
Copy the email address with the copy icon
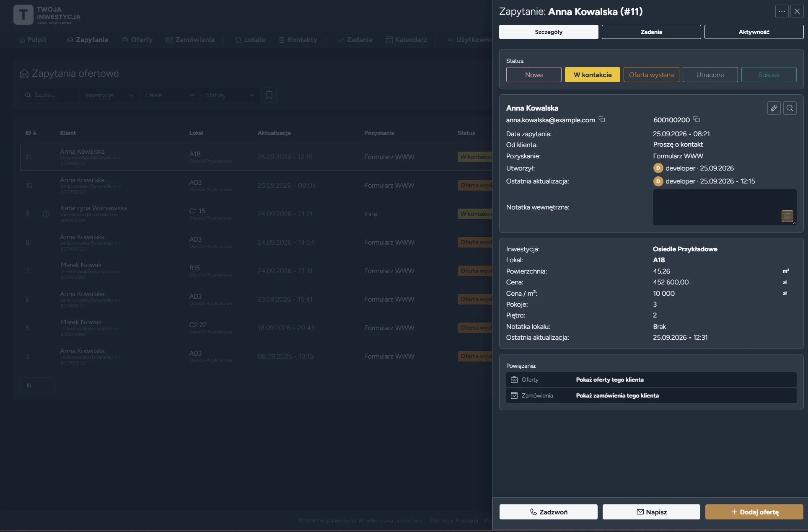point(602,119)
